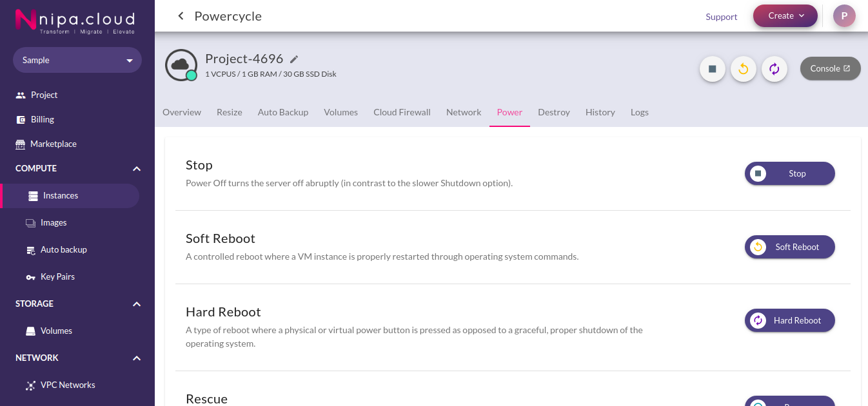Open the Create dropdown button

click(785, 16)
